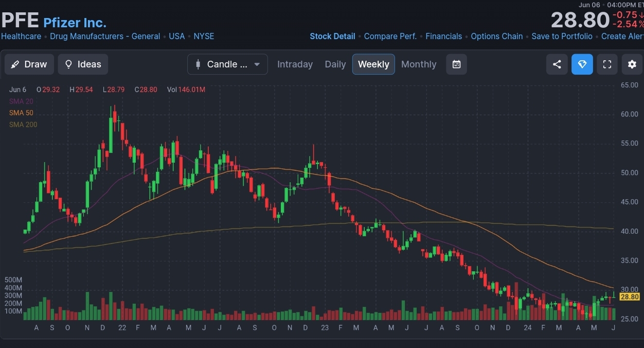Open the Draw tools with pencil icon
The height and width of the screenshot is (348, 644).
29,64
